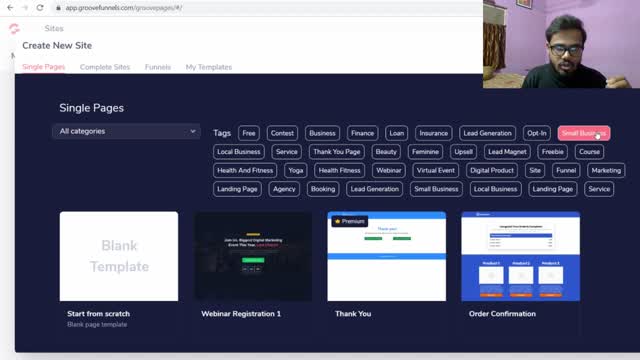Click the Webinar Registration 1 title
640x360 pixels.
241,314
